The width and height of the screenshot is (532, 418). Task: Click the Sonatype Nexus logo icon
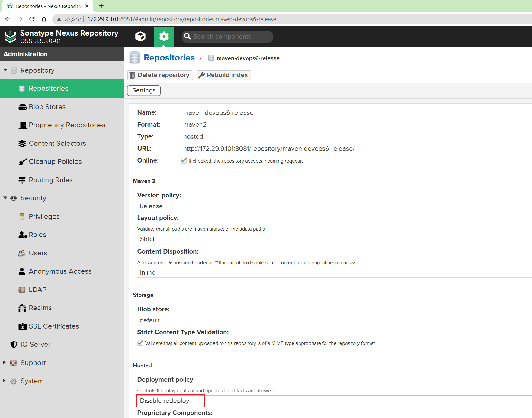tap(10, 37)
